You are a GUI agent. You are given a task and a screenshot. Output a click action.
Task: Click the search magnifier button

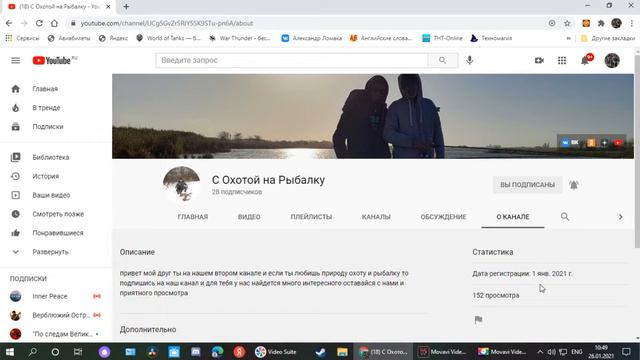[x=442, y=60]
